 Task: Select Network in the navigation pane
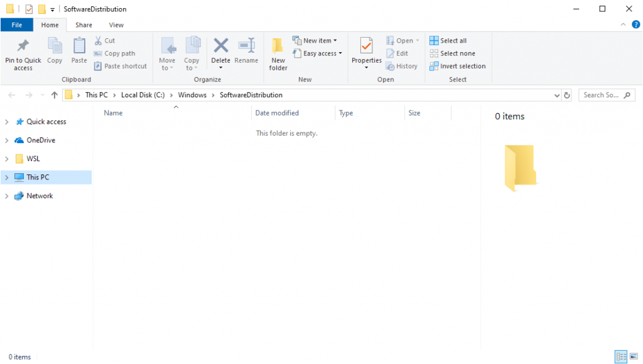click(40, 196)
